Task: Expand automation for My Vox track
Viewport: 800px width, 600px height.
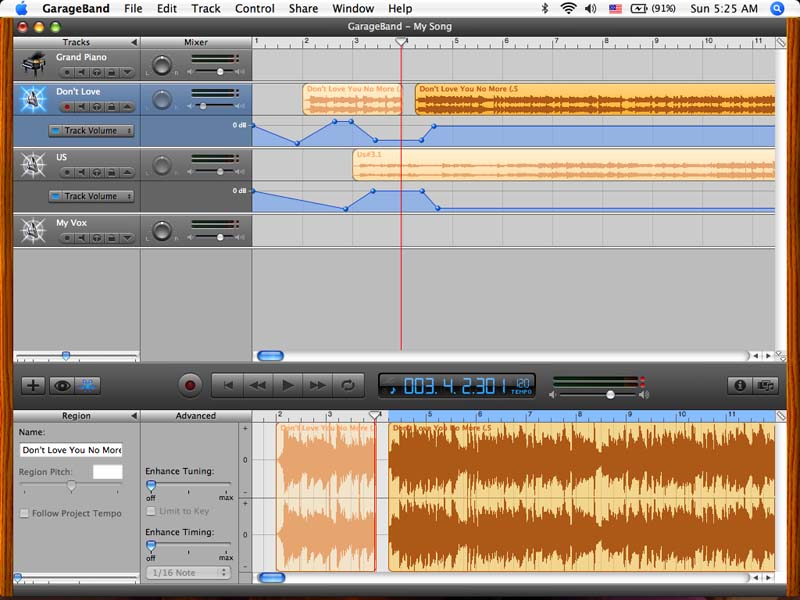Action: [x=127, y=238]
